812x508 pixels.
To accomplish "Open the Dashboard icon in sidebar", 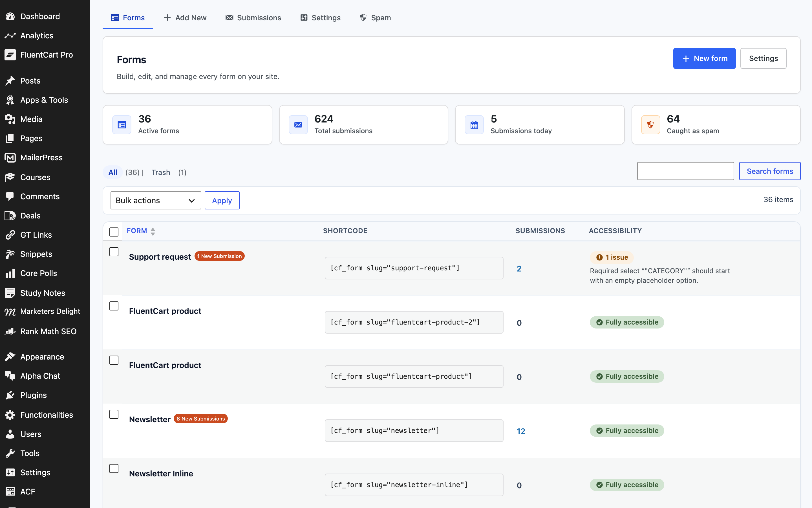I will (10, 16).
